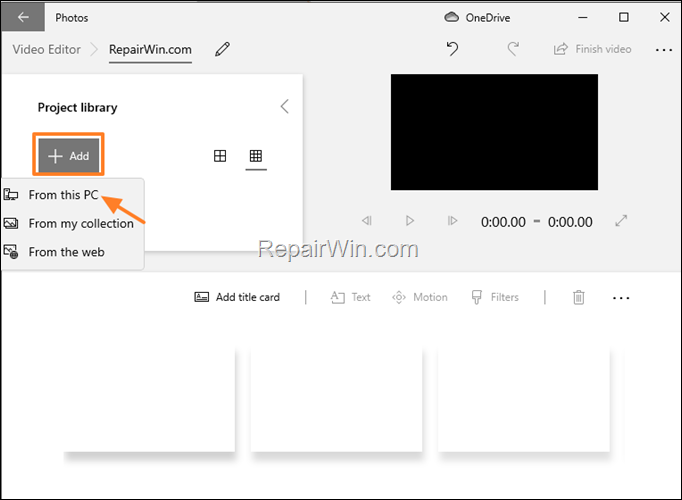Screen dimensions: 682x500
Task: Go back with the Photos back arrow
Action: click(x=23, y=17)
